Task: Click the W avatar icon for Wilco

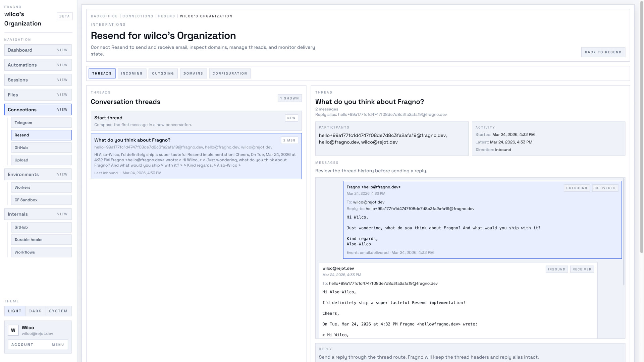Action: pos(13,330)
